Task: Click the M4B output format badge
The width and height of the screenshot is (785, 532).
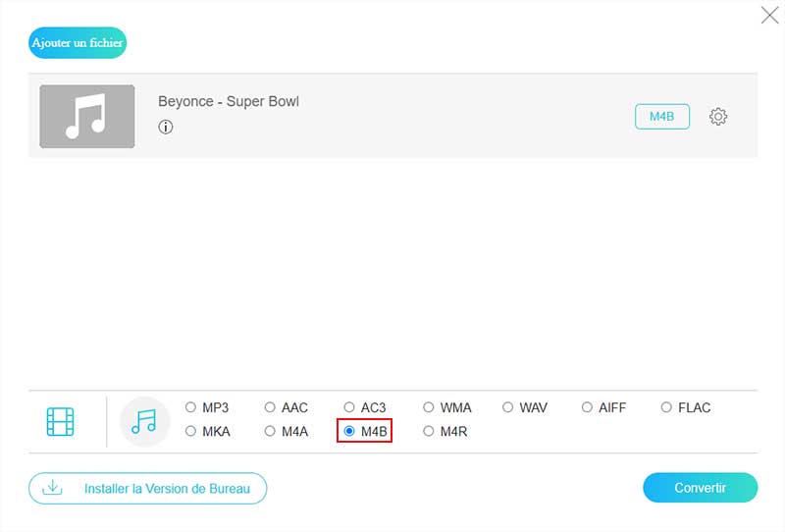Action: pyautogui.click(x=662, y=117)
